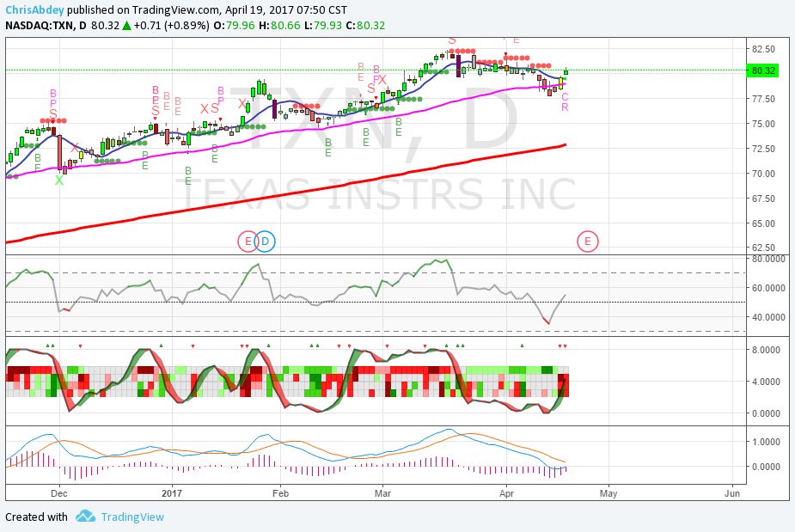Image resolution: width=795 pixels, height=532 pixels.
Task: Click the Apr label on time axis
Action: point(506,493)
